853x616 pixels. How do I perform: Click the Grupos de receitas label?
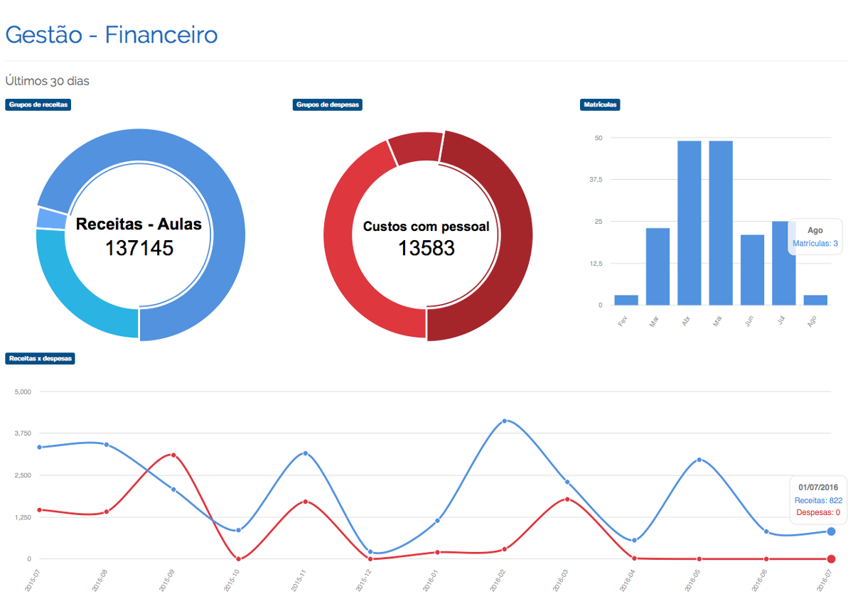tap(38, 104)
